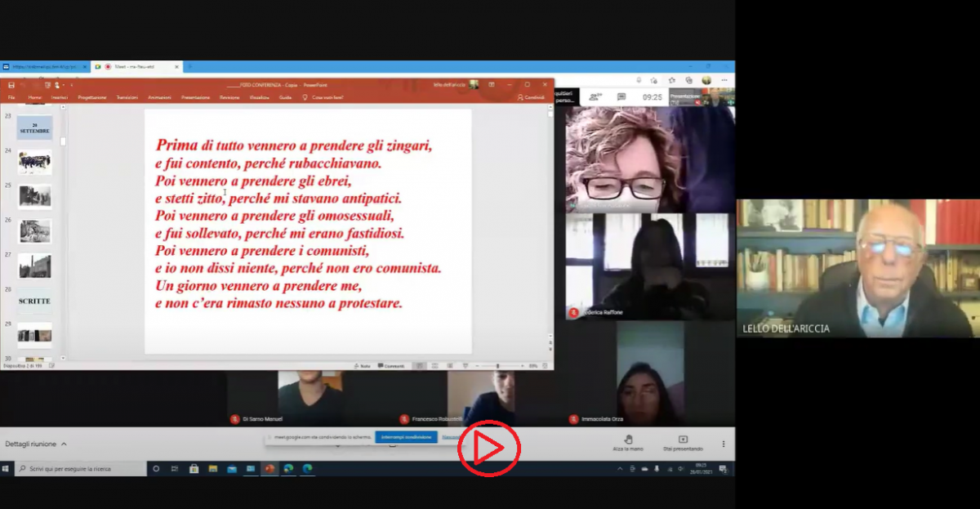Open the Presentazione ribbon tab
This screenshot has width=980, height=509.
coord(196,97)
